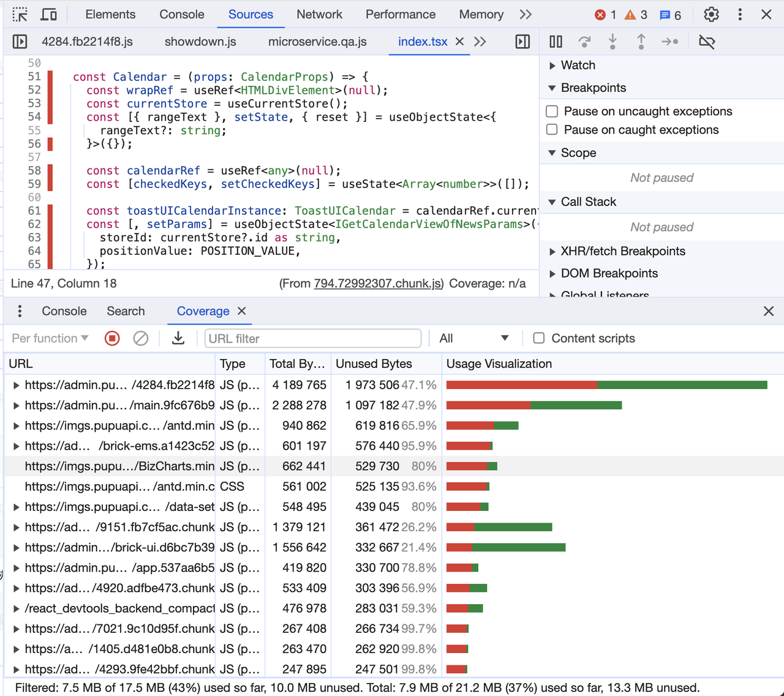The width and height of the screenshot is (784, 696).
Task: Activate the inspect element picker icon
Action: (20, 14)
